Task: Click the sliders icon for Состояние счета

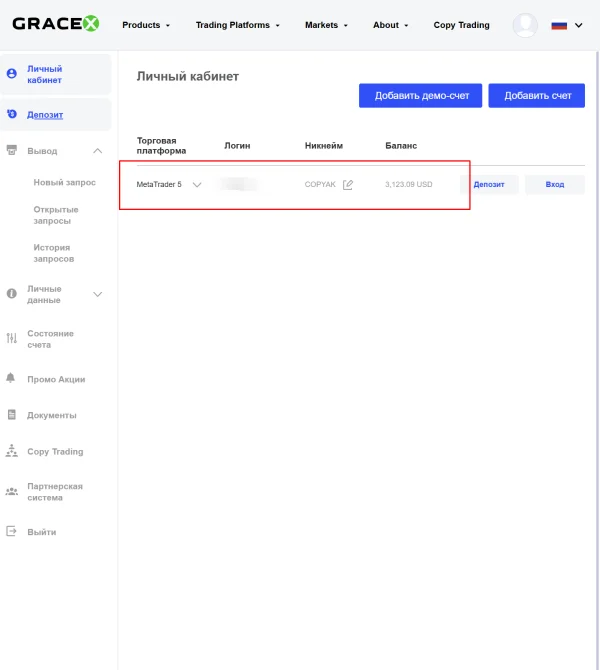Action: (12, 338)
